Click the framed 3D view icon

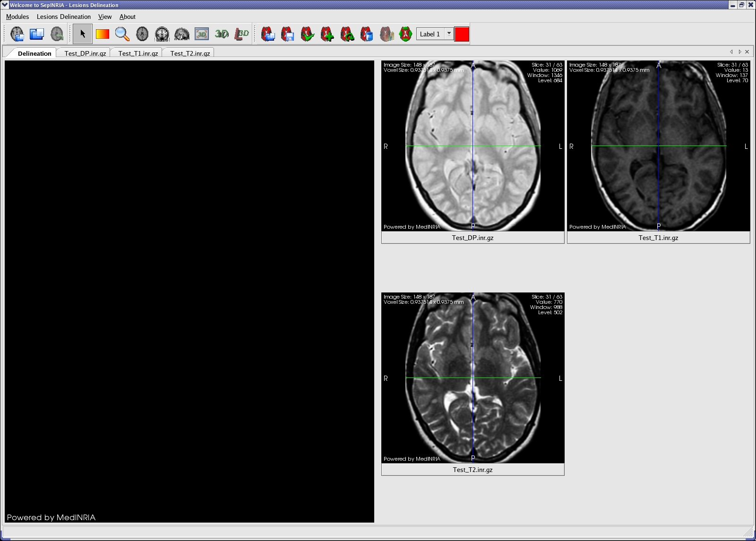[x=202, y=34]
